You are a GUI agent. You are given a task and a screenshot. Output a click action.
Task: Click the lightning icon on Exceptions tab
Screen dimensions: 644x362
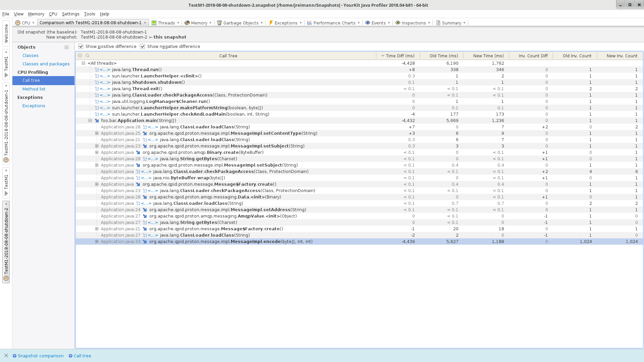pyautogui.click(x=270, y=23)
